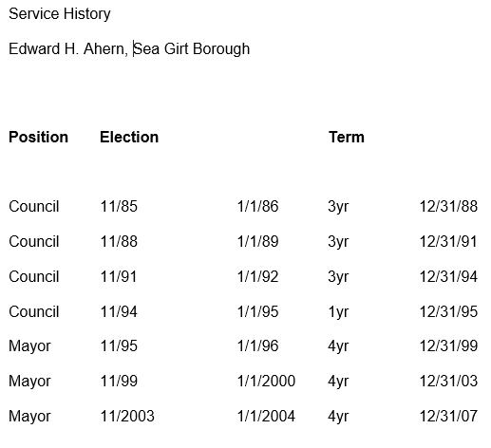Click the end date '12/31/07'
Image resolution: width=491 pixels, height=448 pixels.
tap(448, 417)
